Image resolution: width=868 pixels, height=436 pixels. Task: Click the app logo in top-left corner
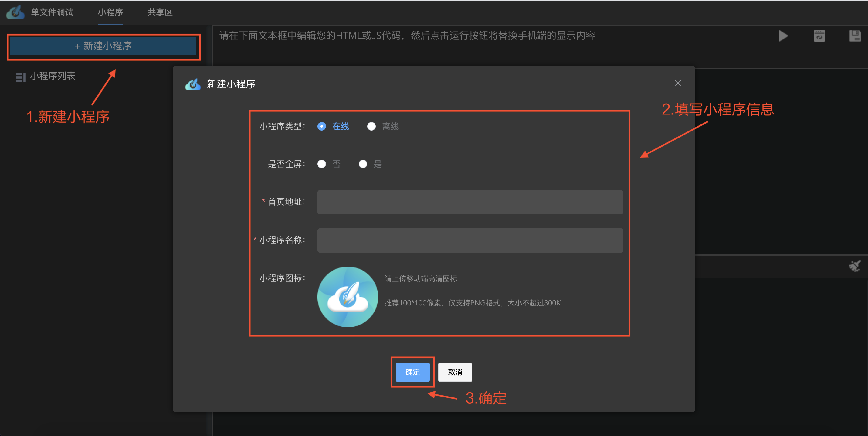pyautogui.click(x=15, y=12)
